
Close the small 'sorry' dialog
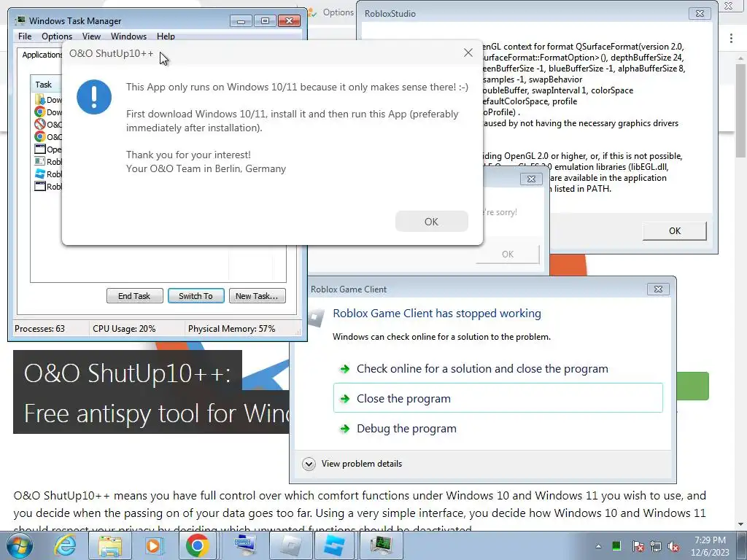point(531,179)
